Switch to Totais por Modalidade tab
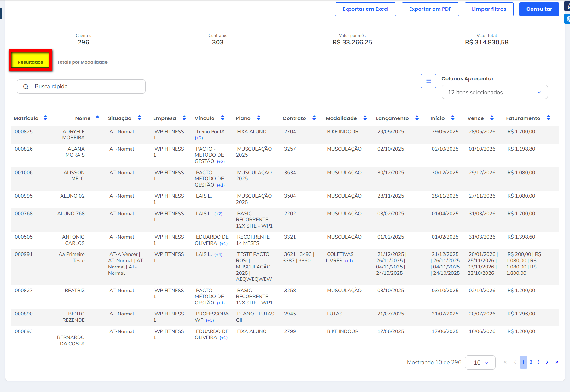Screen dimensions: 570x392 point(82,62)
